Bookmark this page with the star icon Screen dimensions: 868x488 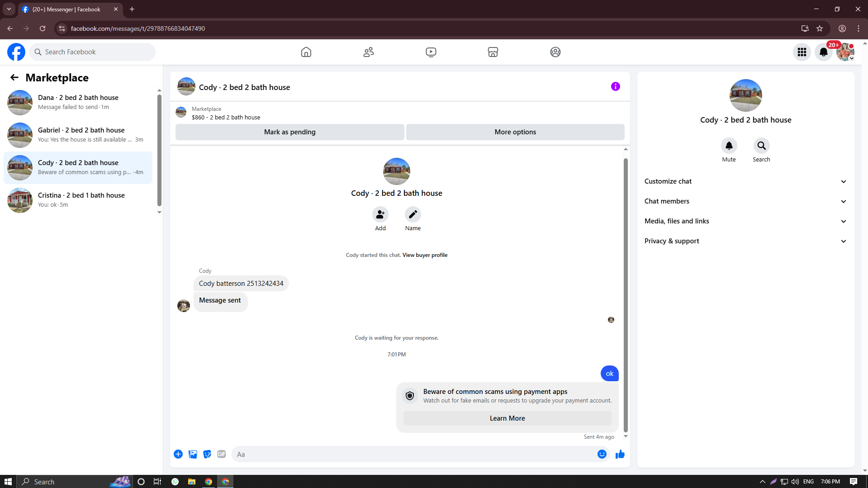click(820, 28)
